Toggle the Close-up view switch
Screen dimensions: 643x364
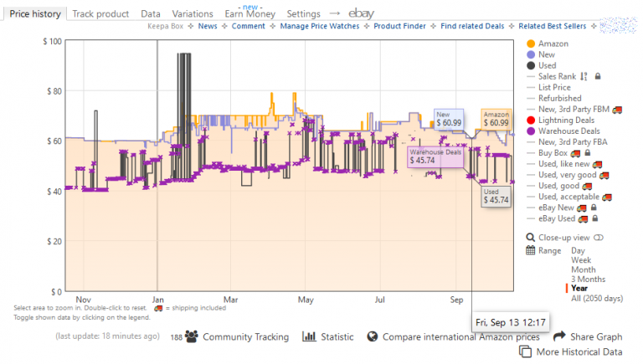[x=599, y=238]
